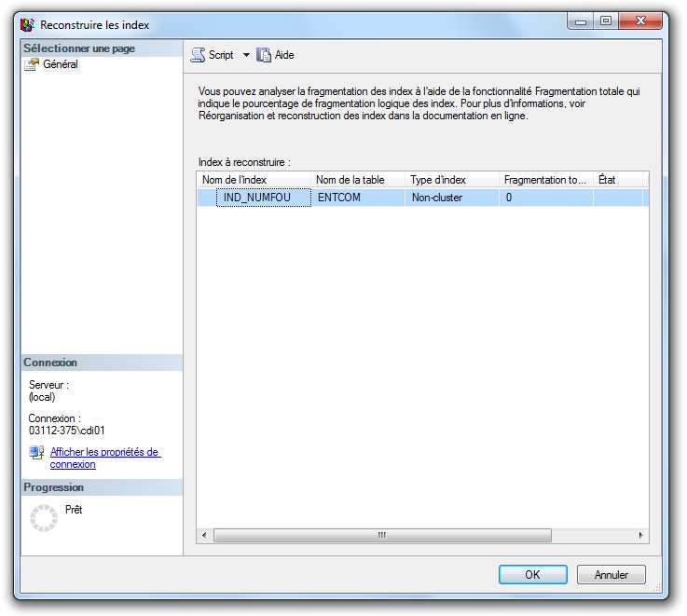Select the Général page icon

tap(31, 65)
